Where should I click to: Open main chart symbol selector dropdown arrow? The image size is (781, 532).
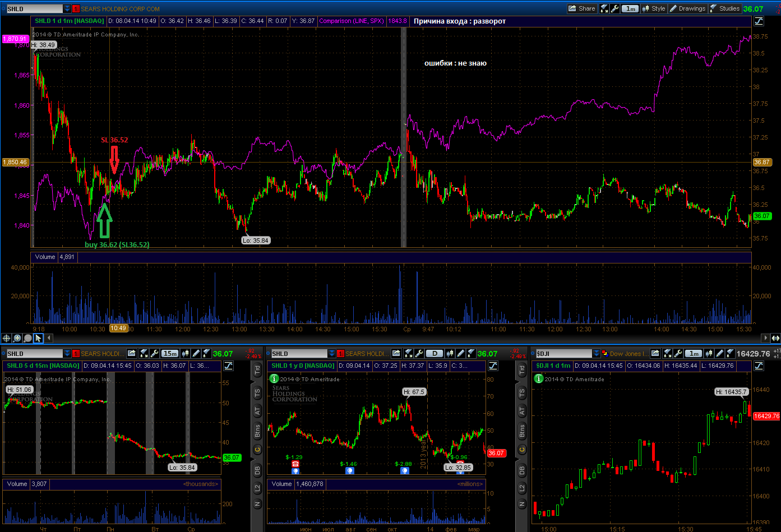(x=67, y=9)
